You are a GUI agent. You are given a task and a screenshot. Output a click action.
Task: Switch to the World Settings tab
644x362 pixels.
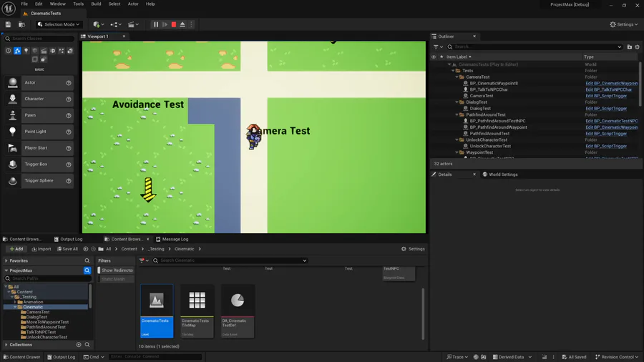pos(500,175)
